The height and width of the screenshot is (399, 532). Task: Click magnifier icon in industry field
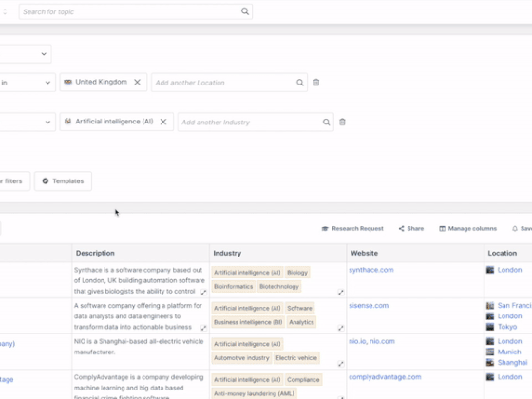[326, 123]
